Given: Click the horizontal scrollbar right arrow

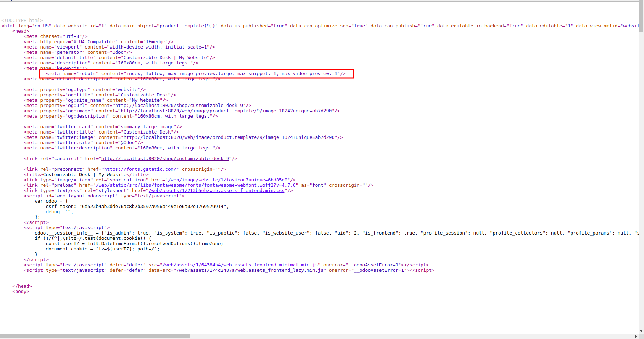Looking at the screenshot, I should (636, 336).
